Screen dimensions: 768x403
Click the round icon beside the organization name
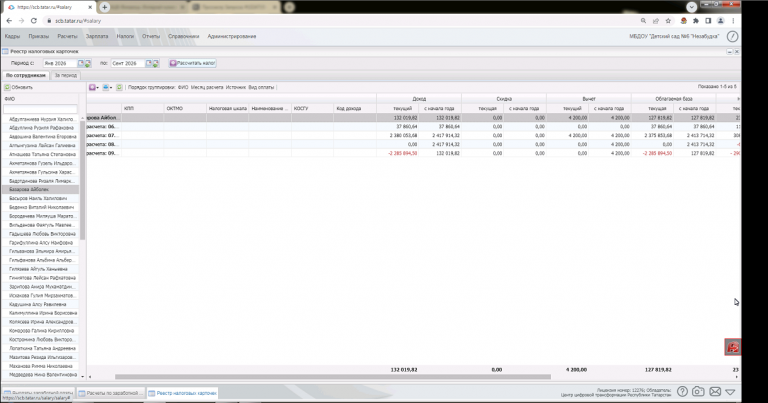[x=732, y=36]
